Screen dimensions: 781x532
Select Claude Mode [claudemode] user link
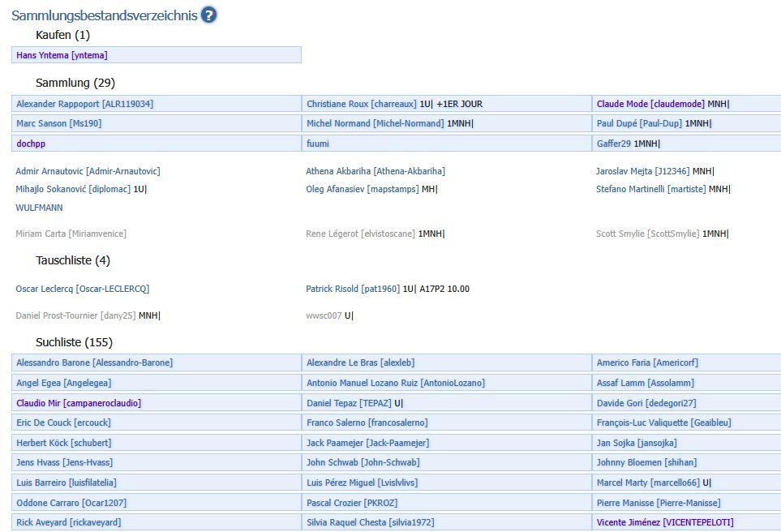pyautogui.click(x=650, y=104)
